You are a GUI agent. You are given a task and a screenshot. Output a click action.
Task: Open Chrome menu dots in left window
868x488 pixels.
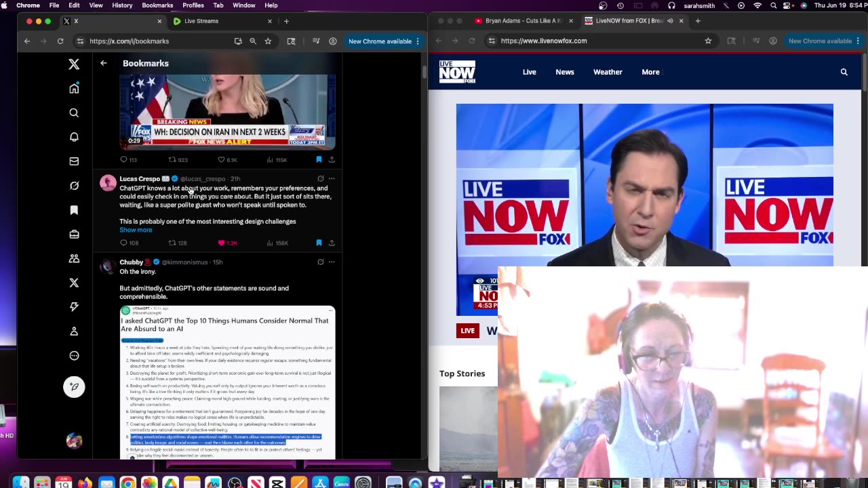point(418,41)
